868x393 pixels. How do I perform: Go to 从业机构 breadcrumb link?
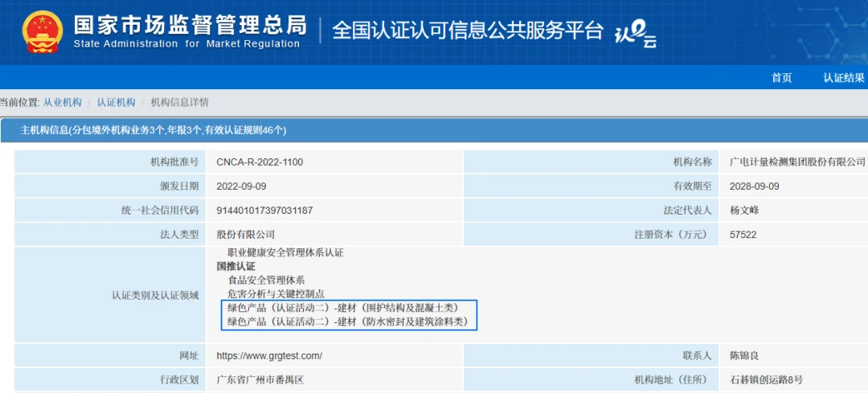click(63, 102)
